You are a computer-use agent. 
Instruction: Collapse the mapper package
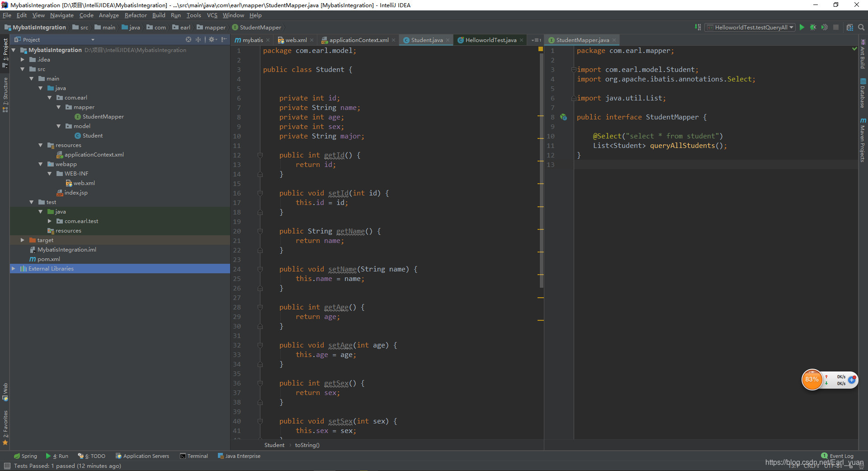point(58,107)
